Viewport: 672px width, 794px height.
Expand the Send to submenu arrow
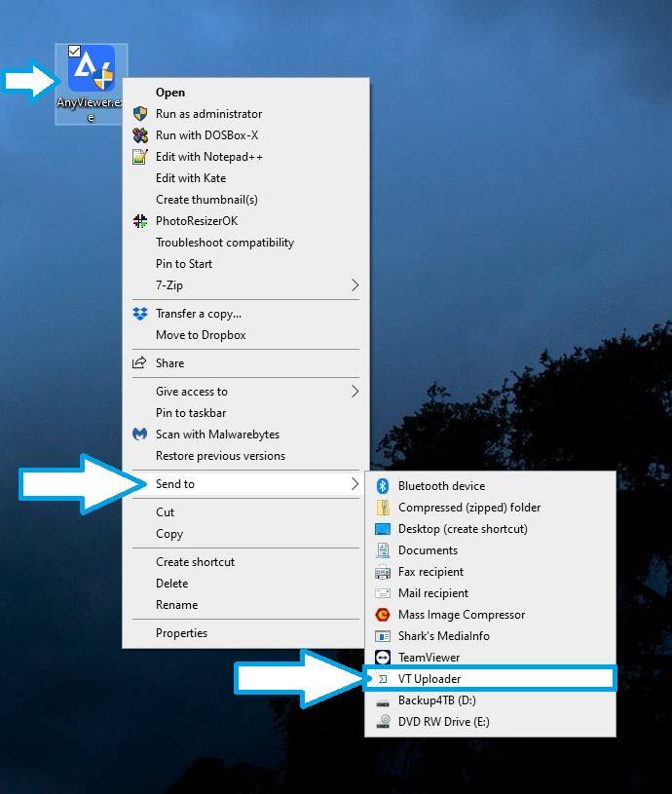click(x=355, y=483)
